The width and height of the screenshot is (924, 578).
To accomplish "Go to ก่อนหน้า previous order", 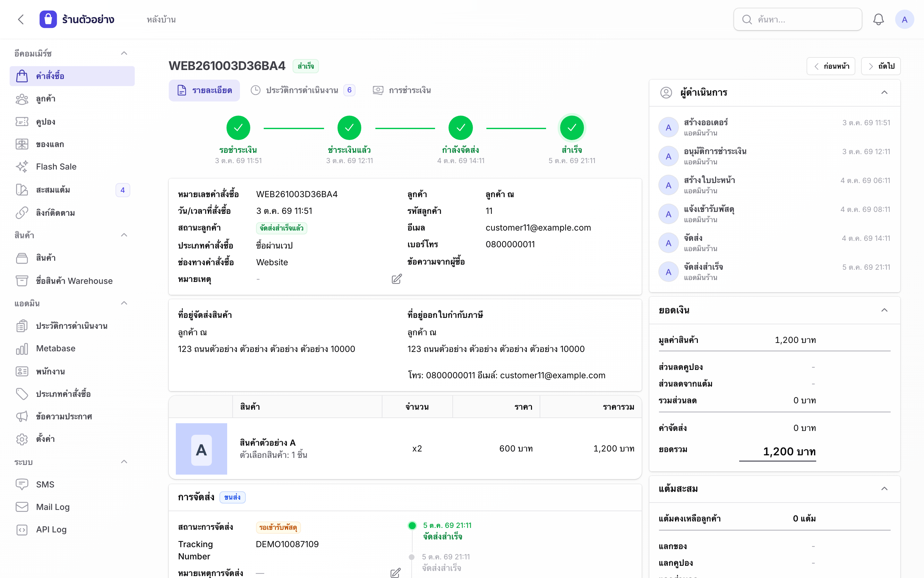I will coord(831,66).
